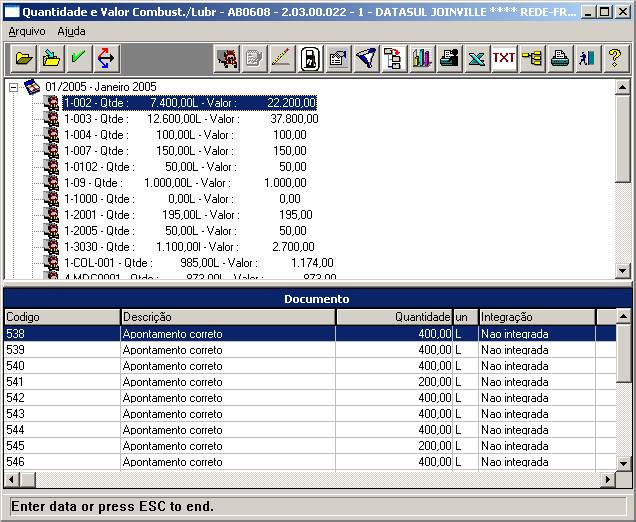This screenshot has width=636, height=522.
Task: Click the equipment icon beside 1-09 row
Action: tap(52, 183)
